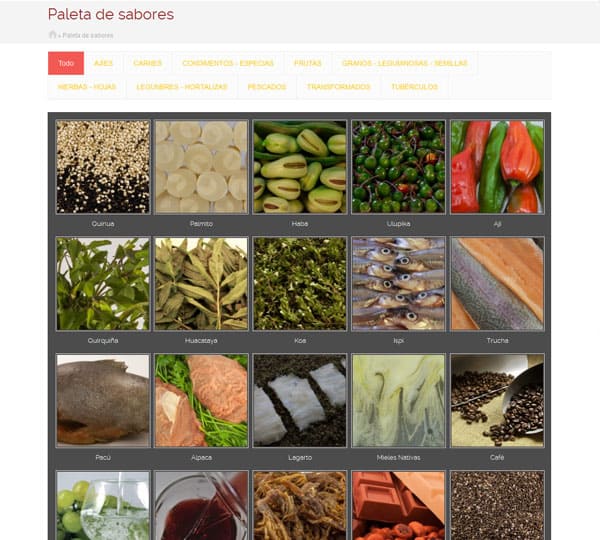Show CONDIMENTOS - ESPECIAS items
The height and width of the screenshot is (540, 600).
(228, 63)
